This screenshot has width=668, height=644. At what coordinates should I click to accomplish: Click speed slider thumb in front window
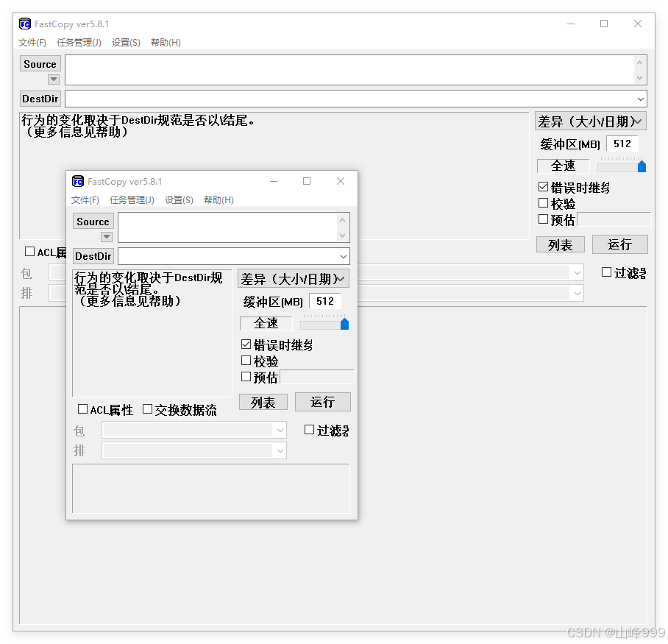[344, 324]
